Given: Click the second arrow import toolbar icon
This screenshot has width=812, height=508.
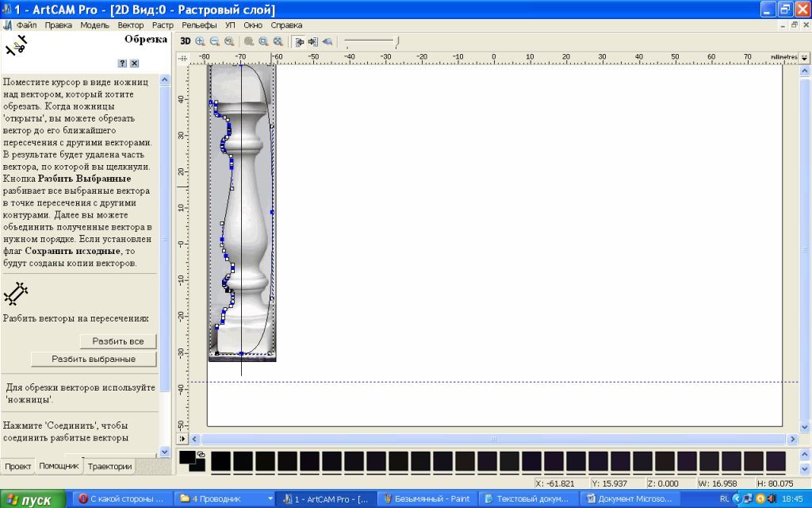Looking at the screenshot, I should pos(312,41).
